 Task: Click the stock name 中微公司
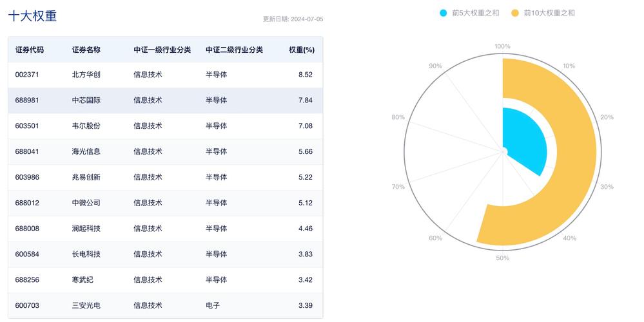click(x=86, y=203)
